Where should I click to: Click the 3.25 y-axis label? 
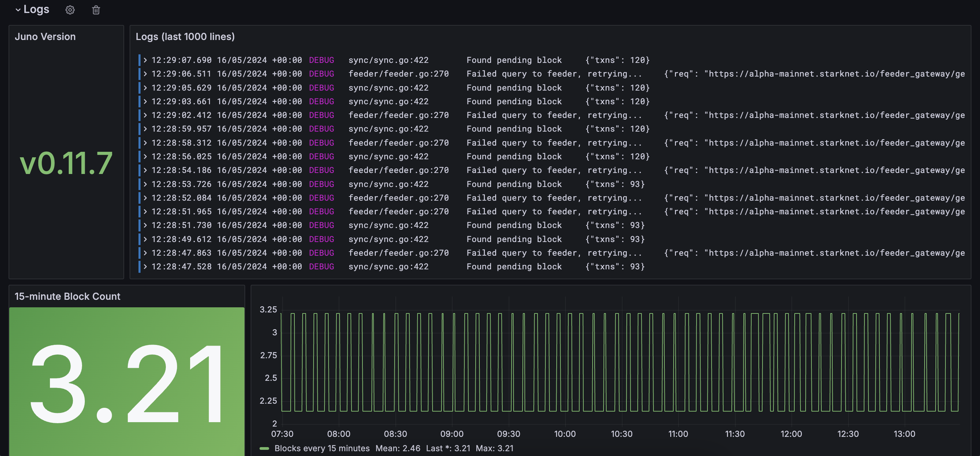[268, 310]
